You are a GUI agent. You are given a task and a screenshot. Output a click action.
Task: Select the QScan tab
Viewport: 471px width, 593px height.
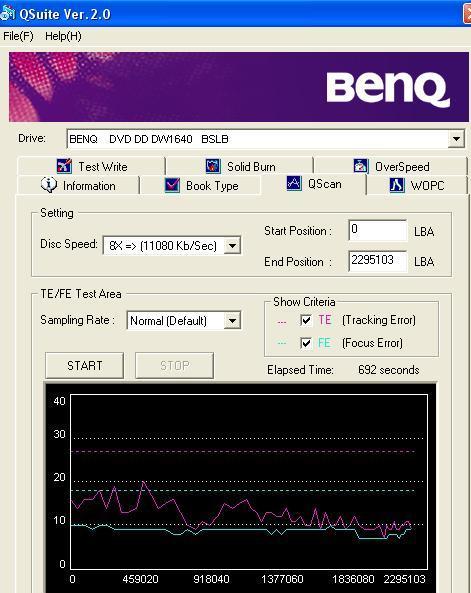point(314,184)
